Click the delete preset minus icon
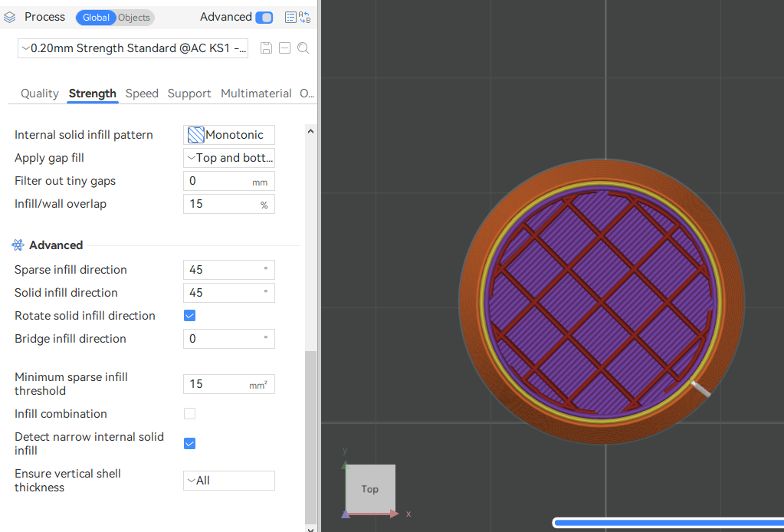Viewport: 784px width, 532px height. (x=284, y=48)
